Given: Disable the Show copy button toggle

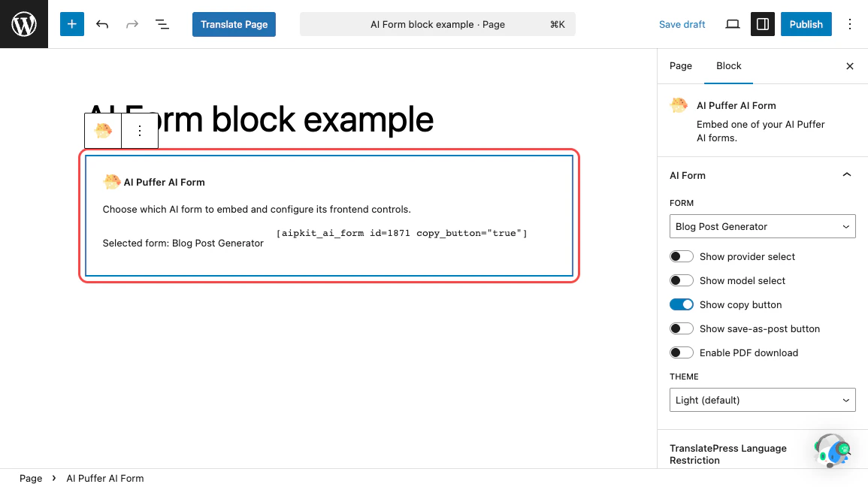Looking at the screenshot, I should point(682,304).
